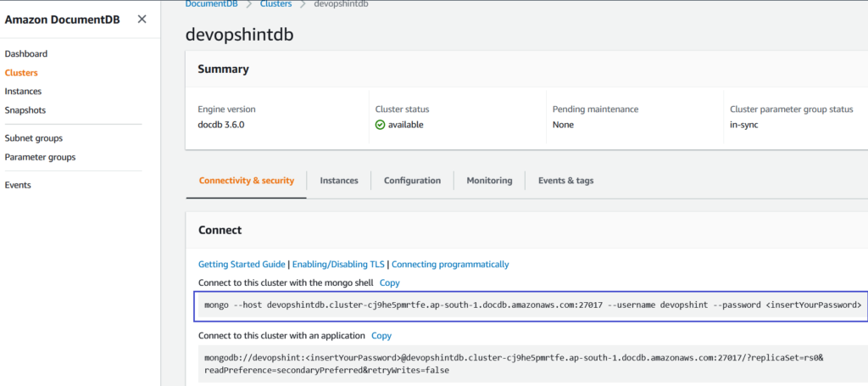Click the Connect section heading
The width and height of the screenshot is (868, 386).
pyautogui.click(x=220, y=230)
